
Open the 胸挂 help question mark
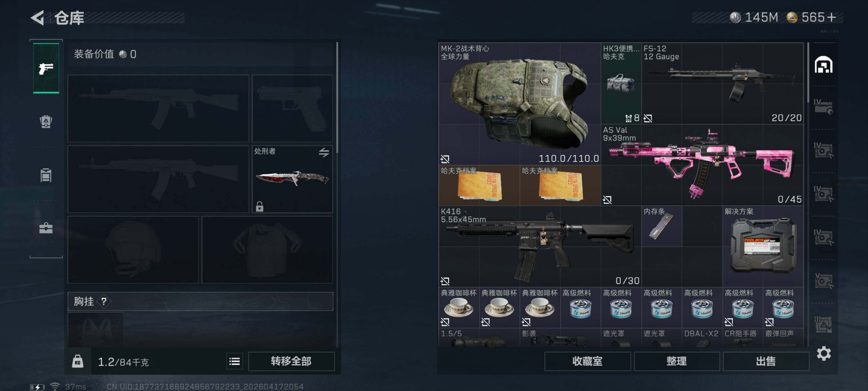pyautogui.click(x=104, y=301)
